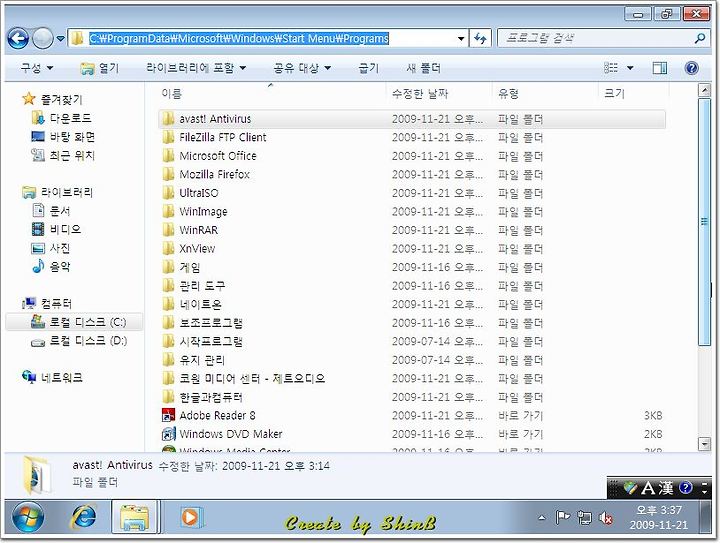Select the UltraISO folder icon
720x543 pixels.
pyautogui.click(x=168, y=193)
